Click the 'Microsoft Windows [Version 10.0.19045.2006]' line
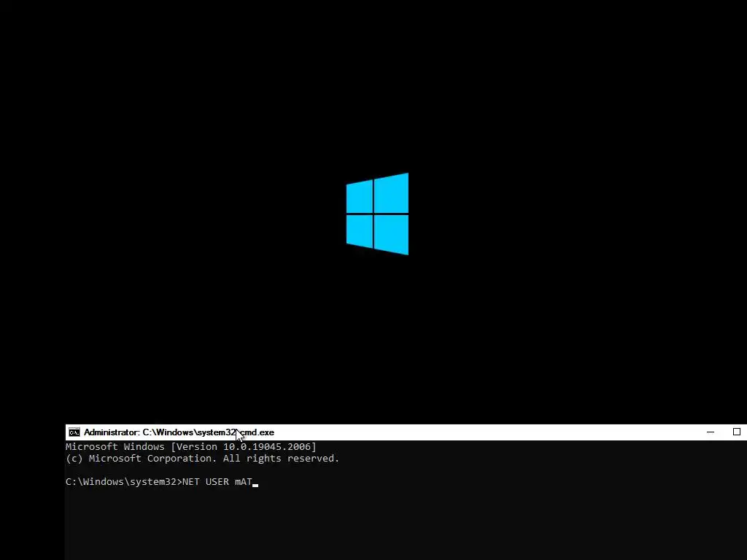 [190, 447]
